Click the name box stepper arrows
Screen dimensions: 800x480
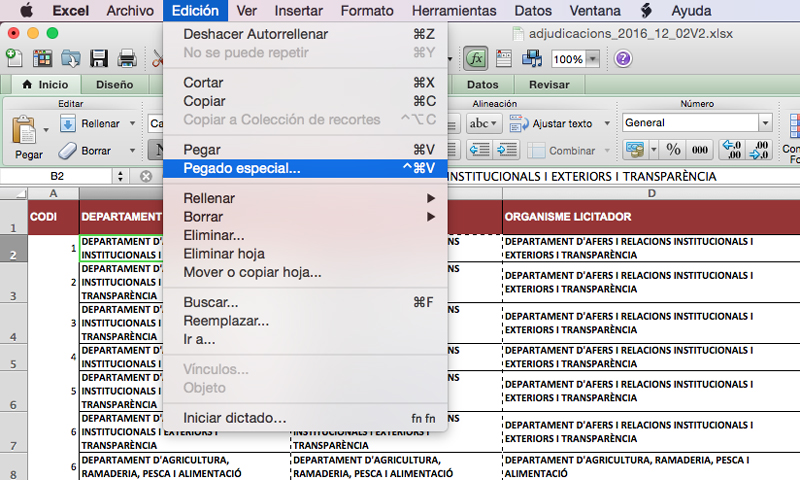click(x=120, y=176)
